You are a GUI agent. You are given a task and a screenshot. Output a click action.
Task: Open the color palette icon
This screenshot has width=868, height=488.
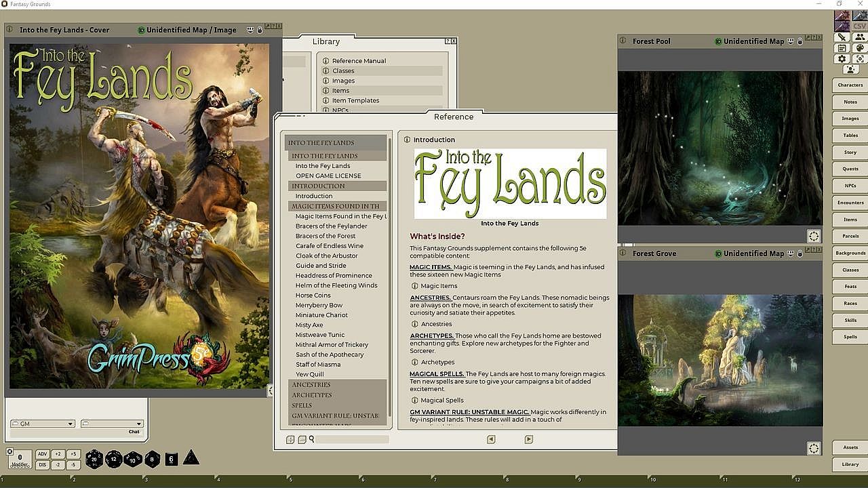coord(859,48)
